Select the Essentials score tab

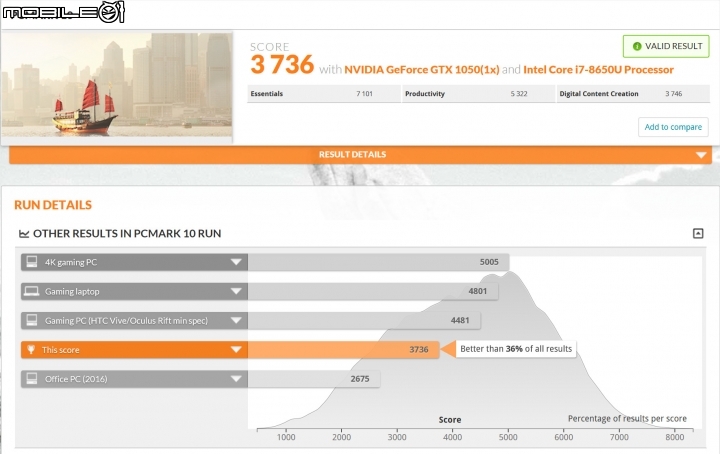[324, 94]
